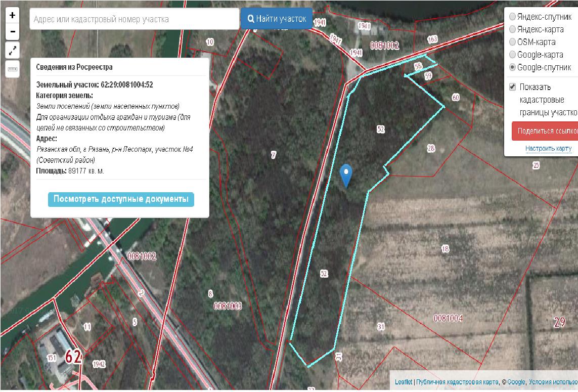Select Яндекс-спутник map layer
This screenshot has height=392, width=578.
pos(512,17)
